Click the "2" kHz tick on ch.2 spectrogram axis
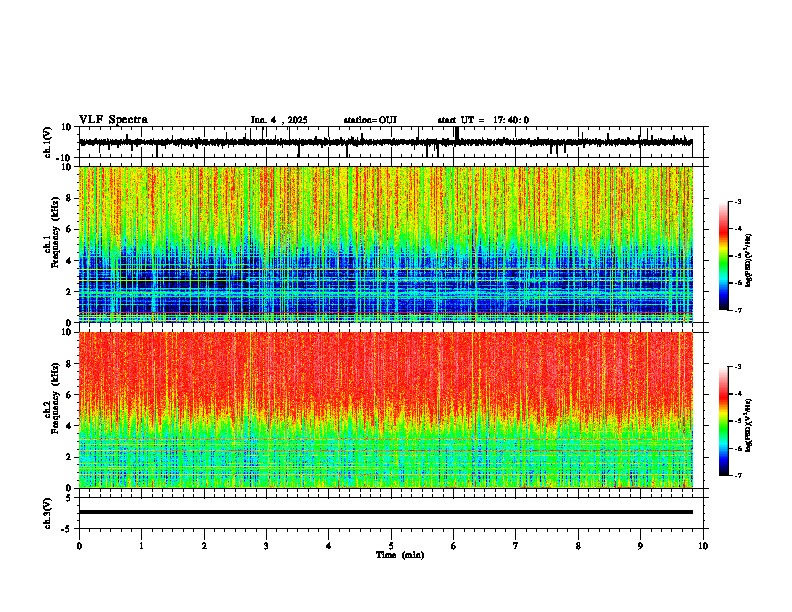 [x=70, y=457]
